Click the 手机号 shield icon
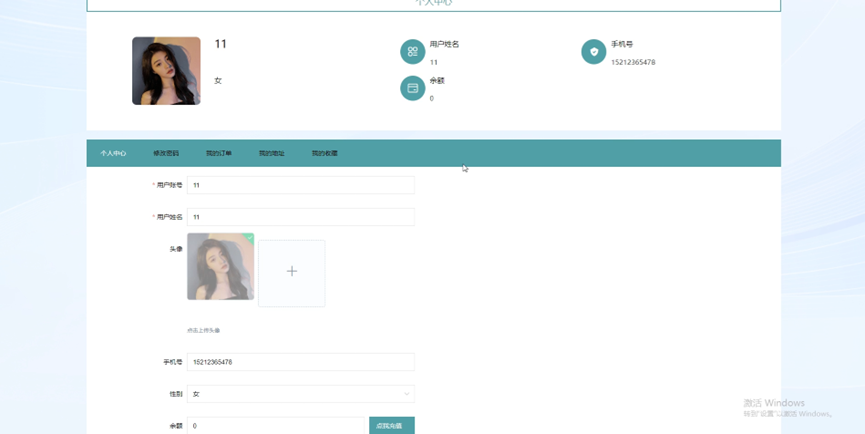 [594, 52]
